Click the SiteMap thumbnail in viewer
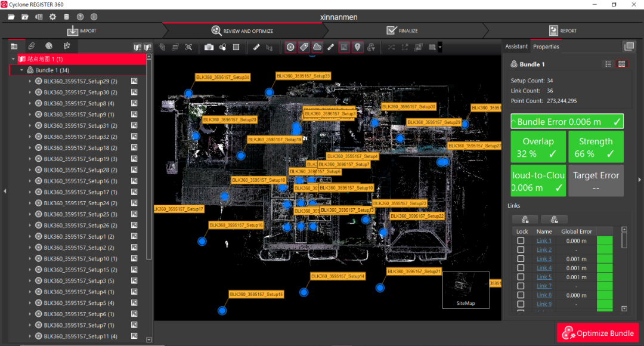644x346 pixels. (466, 290)
